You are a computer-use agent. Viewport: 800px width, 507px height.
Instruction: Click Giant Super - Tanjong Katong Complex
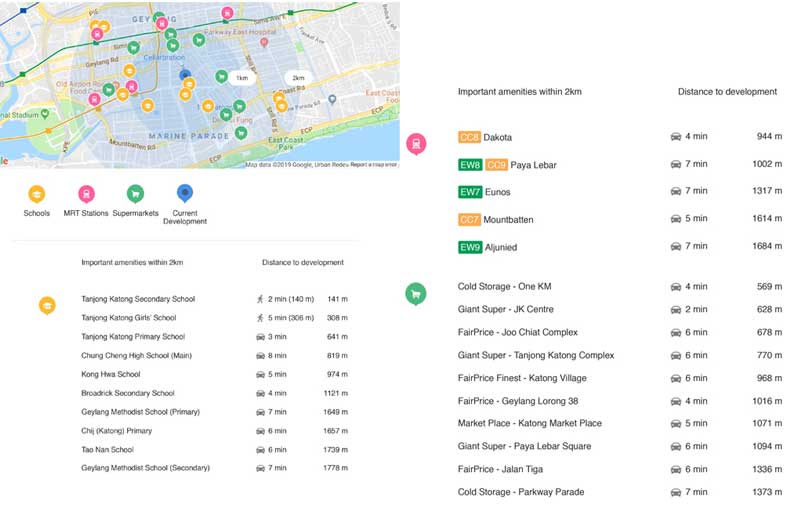click(536, 356)
